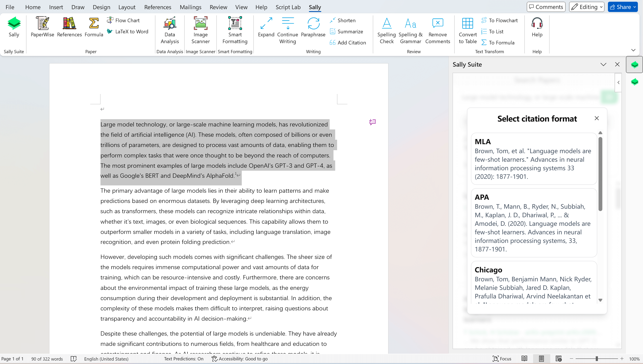The image size is (643, 364).
Task: Collapse the side pane arrow tab
Action: tap(618, 82)
